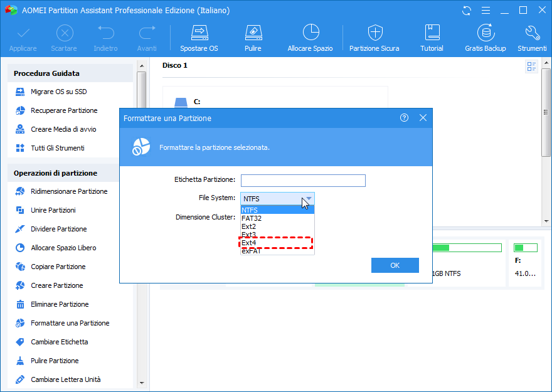Click the NTFS partition usage bar
552x392 pixels.
(467, 248)
